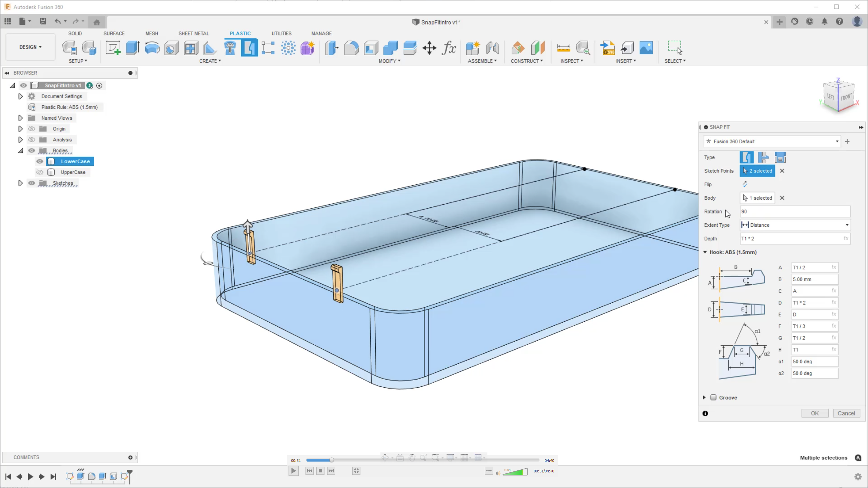Enable the Groove checkbox in Snap Fit
This screenshot has height=488, width=868.
point(713,397)
